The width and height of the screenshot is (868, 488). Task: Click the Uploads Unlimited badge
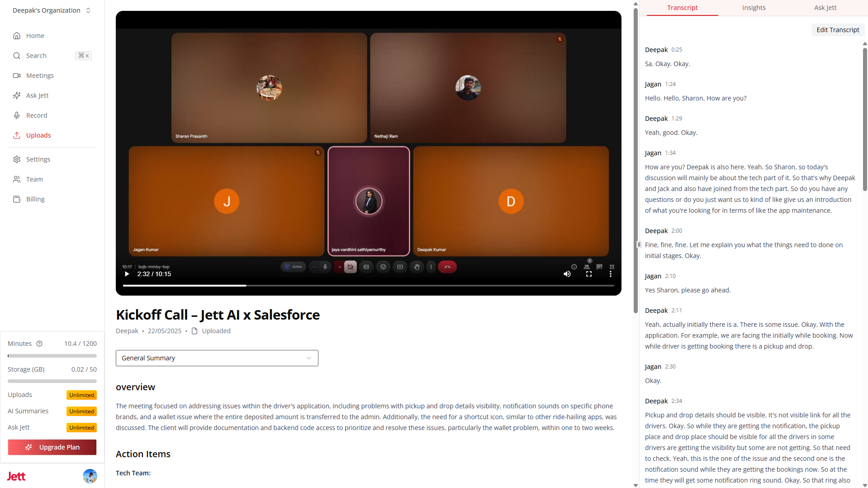point(82,395)
